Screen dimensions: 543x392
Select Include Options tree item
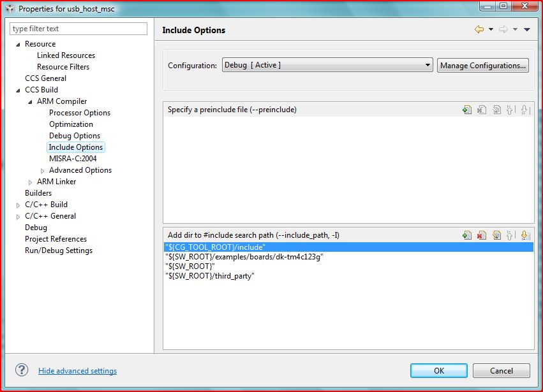click(75, 147)
